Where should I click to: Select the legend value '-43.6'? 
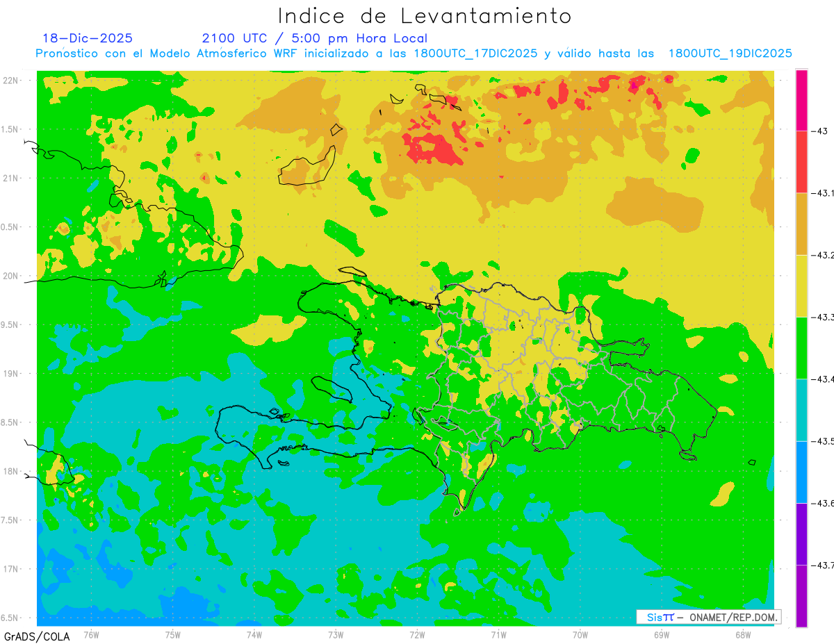pyautogui.click(x=823, y=502)
